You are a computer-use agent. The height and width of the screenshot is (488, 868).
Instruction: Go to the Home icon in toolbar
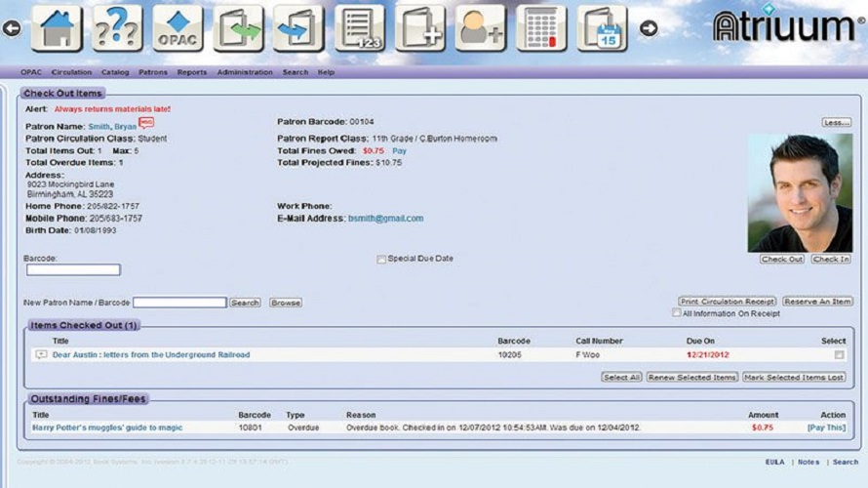[57, 28]
